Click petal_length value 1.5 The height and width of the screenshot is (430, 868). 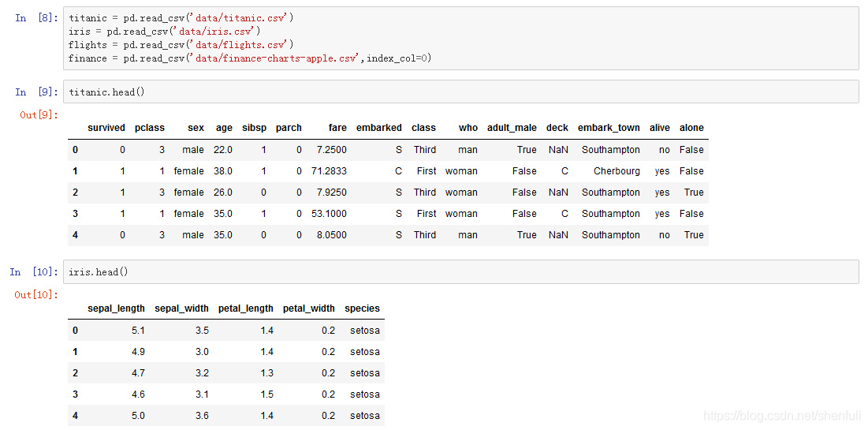pyautogui.click(x=266, y=394)
